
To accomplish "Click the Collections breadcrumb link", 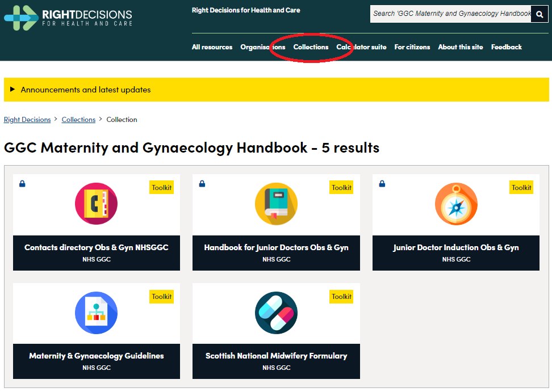I will click(78, 120).
